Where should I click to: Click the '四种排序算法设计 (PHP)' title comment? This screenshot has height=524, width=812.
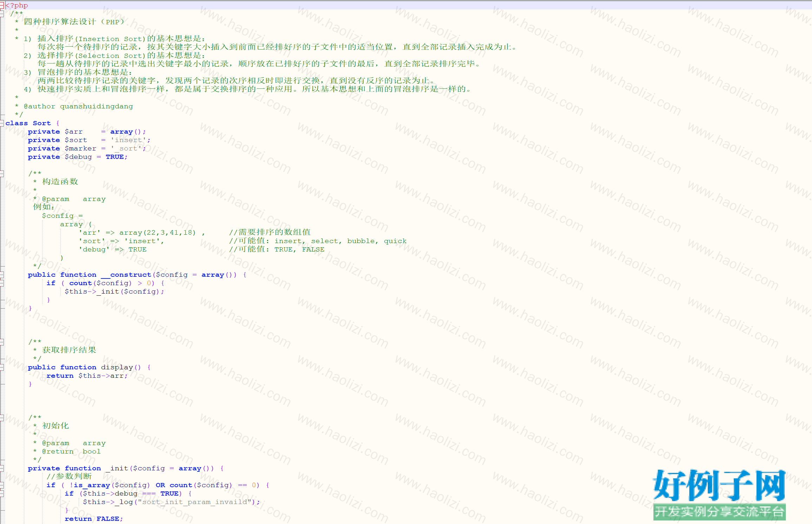pyautogui.click(x=74, y=22)
